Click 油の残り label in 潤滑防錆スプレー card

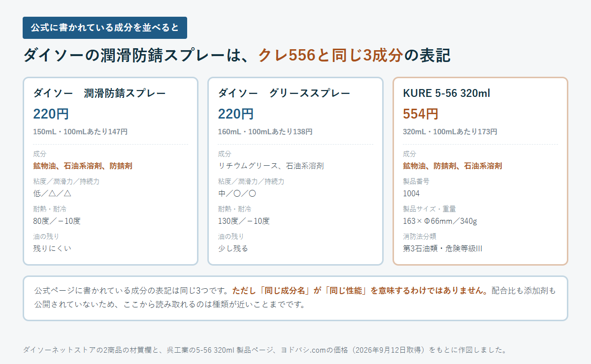[x=46, y=236]
